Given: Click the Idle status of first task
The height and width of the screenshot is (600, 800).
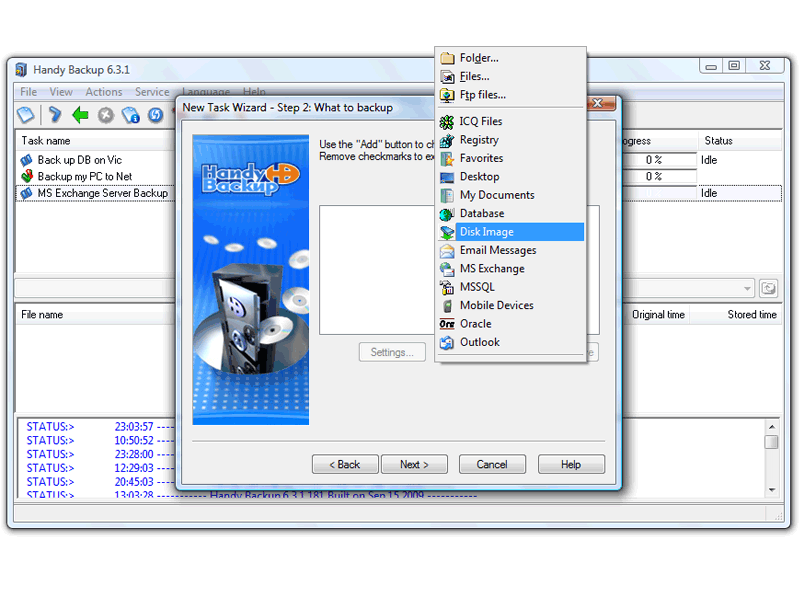Looking at the screenshot, I should pyautogui.click(x=709, y=160).
